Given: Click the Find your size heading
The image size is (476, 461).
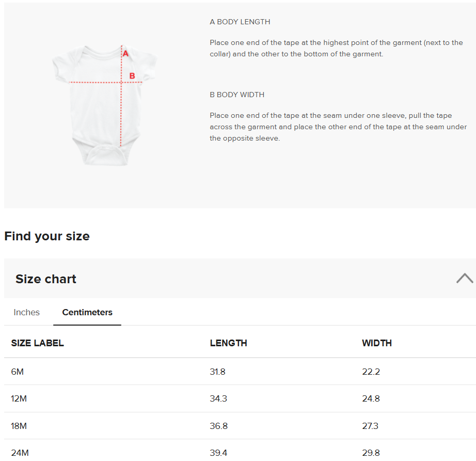Looking at the screenshot, I should [x=47, y=236].
